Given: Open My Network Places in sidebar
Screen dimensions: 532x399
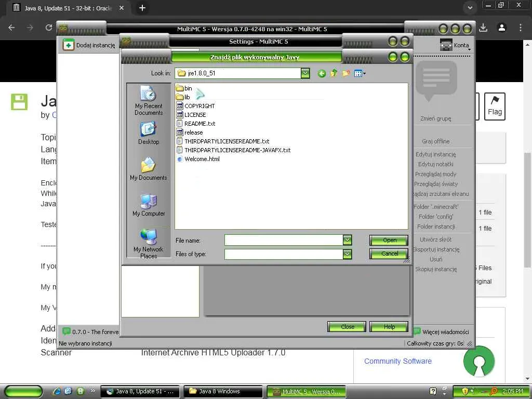Looking at the screenshot, I should 148,244.
